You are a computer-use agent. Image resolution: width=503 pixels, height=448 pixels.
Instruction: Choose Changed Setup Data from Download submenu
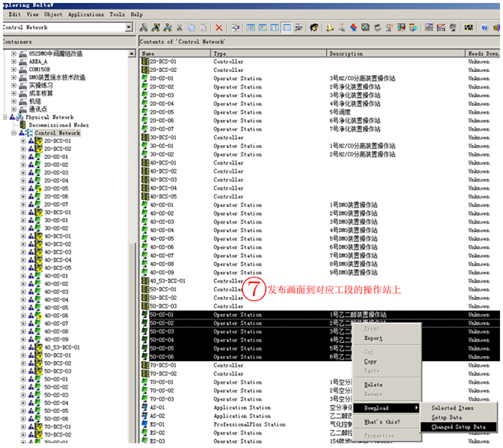[x=458, y=426]
